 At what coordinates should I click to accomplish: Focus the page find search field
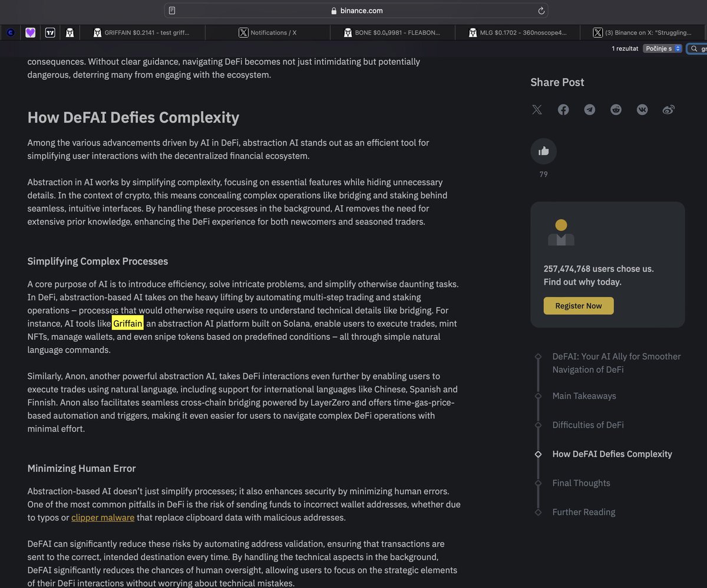click(698, 49)
